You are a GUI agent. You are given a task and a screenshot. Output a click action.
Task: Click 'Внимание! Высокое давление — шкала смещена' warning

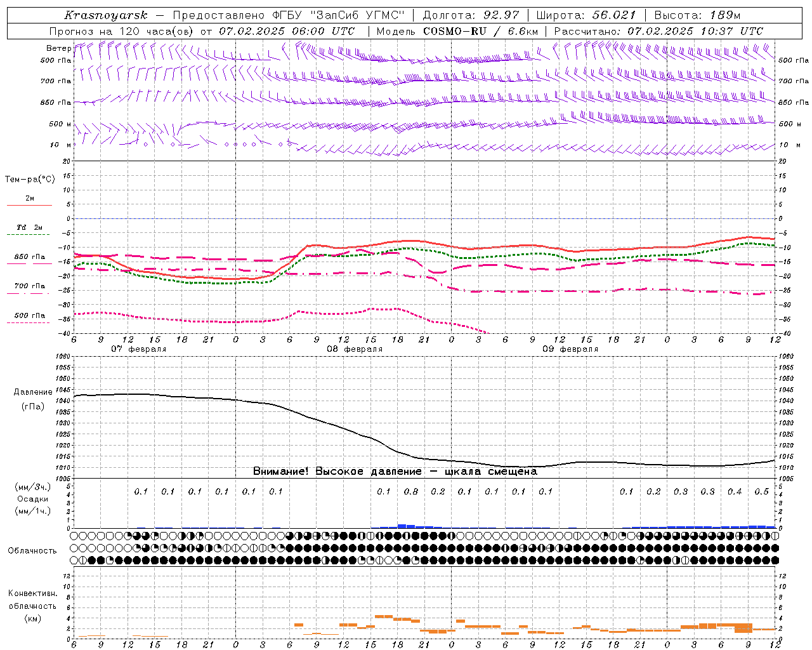[x=395, y=471]
